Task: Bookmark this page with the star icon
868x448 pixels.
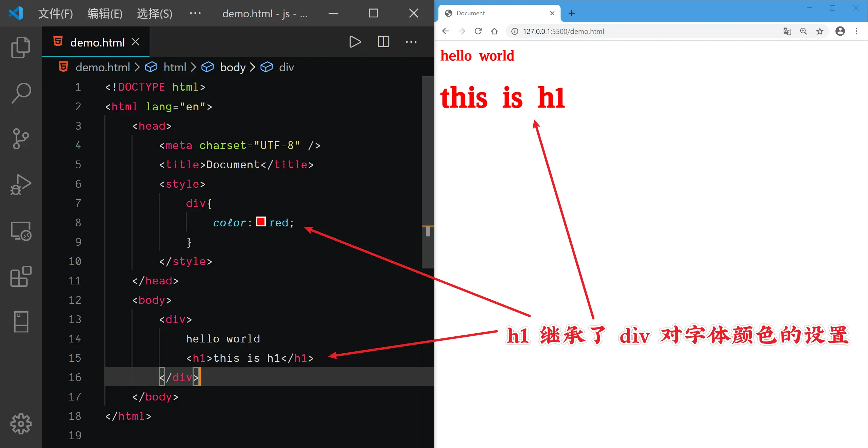Action: point(820,32)
